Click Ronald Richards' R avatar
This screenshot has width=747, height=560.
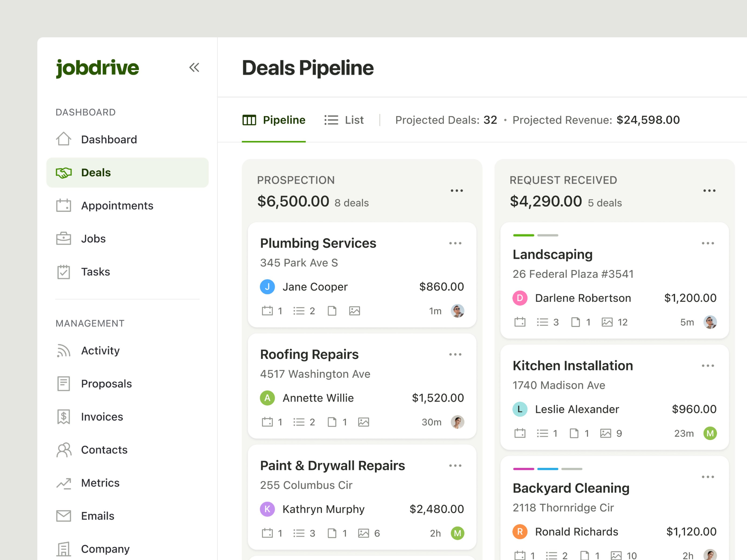click(520, 532)
